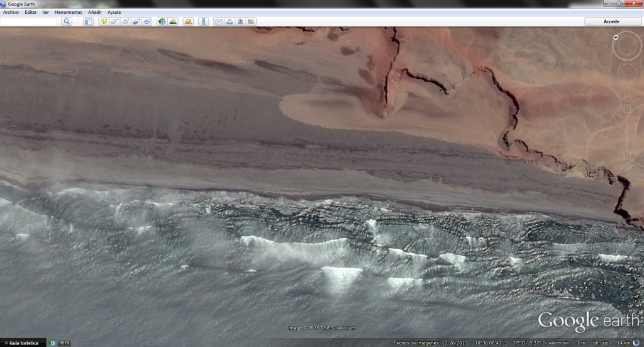
Task: Save the current image
Action: pos(240,21)
